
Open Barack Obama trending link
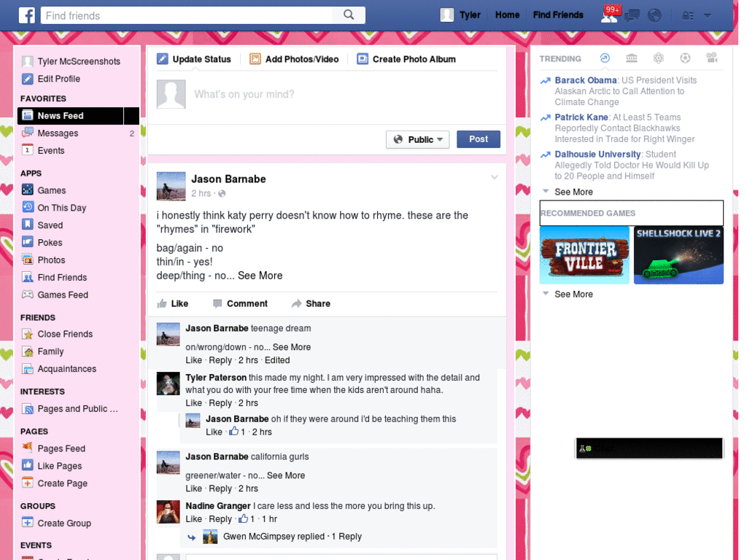(x=586, y=80)
